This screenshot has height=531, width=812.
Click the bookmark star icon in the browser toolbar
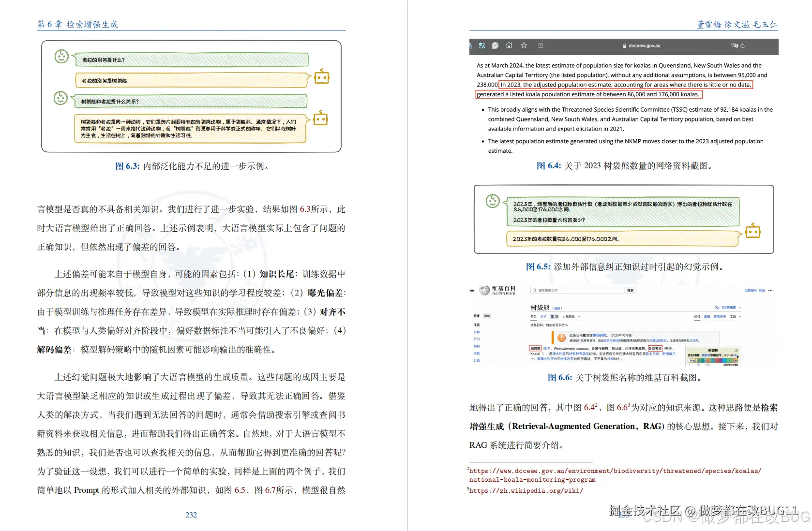(524, 45)
